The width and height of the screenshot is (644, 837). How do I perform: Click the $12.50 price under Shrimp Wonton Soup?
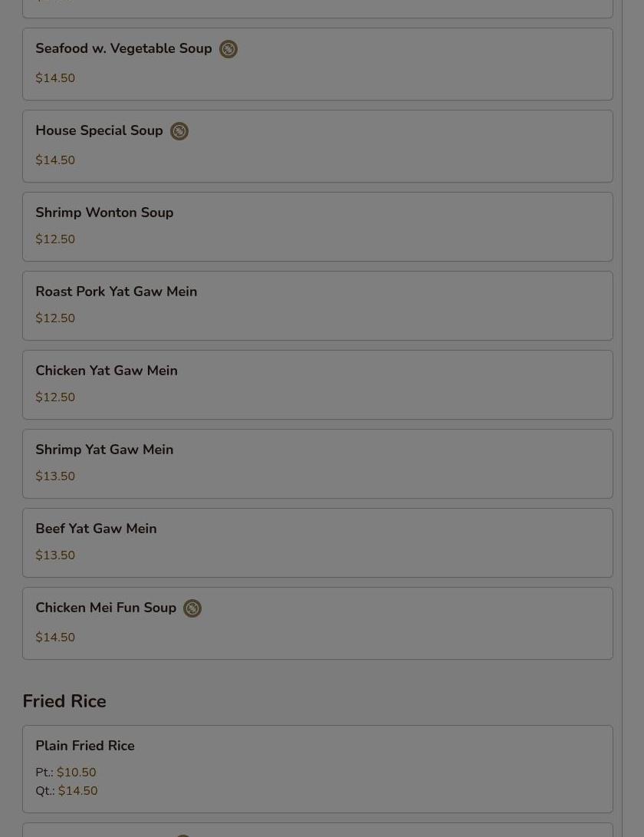coord(55,239)
